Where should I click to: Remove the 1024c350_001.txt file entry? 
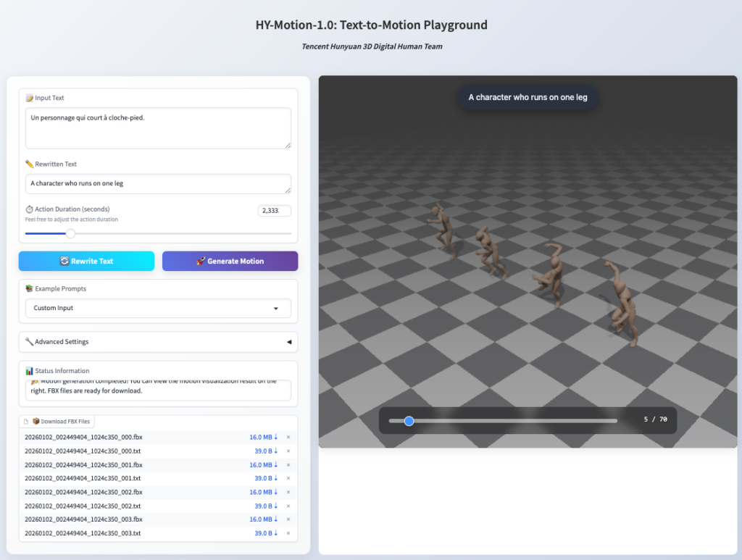click(288, 478)
